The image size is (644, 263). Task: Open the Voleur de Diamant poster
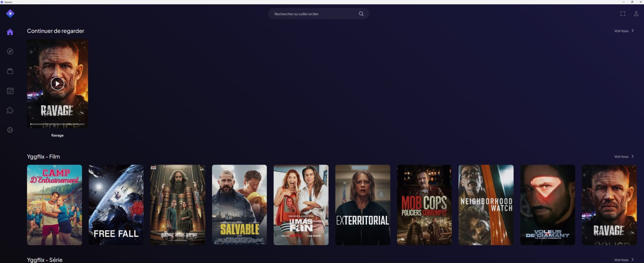[x=548, y=205]
